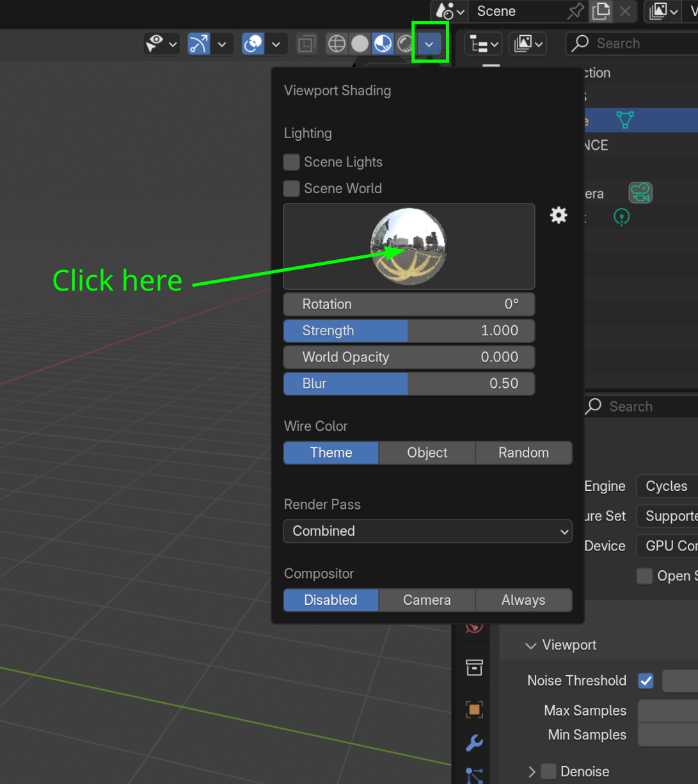This screenshot has height=784, width=698.
Task: Enable the Scene World checkbox
Action: coord(291,188)
